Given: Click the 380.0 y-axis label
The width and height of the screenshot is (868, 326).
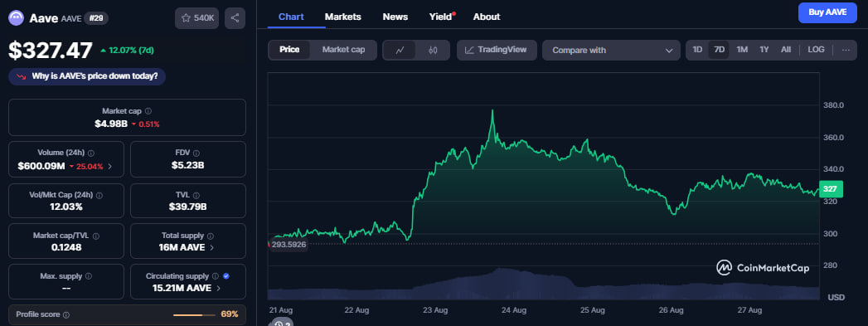Looking at the screenshot, I should [833, 105].
